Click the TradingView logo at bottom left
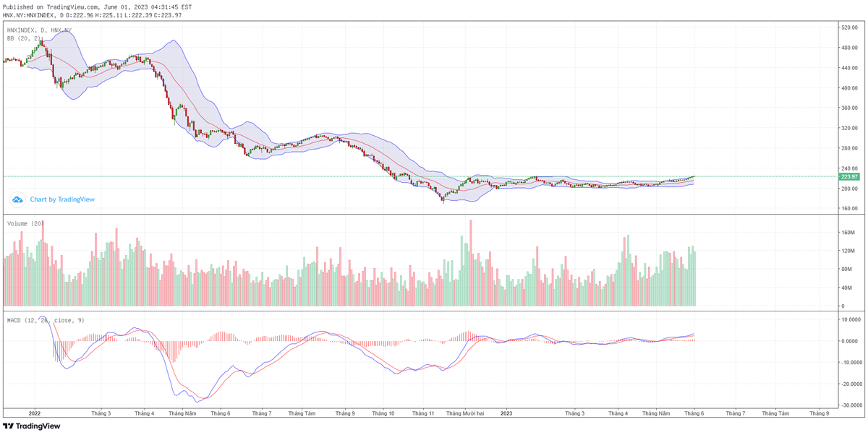 (x=31, y=426)
